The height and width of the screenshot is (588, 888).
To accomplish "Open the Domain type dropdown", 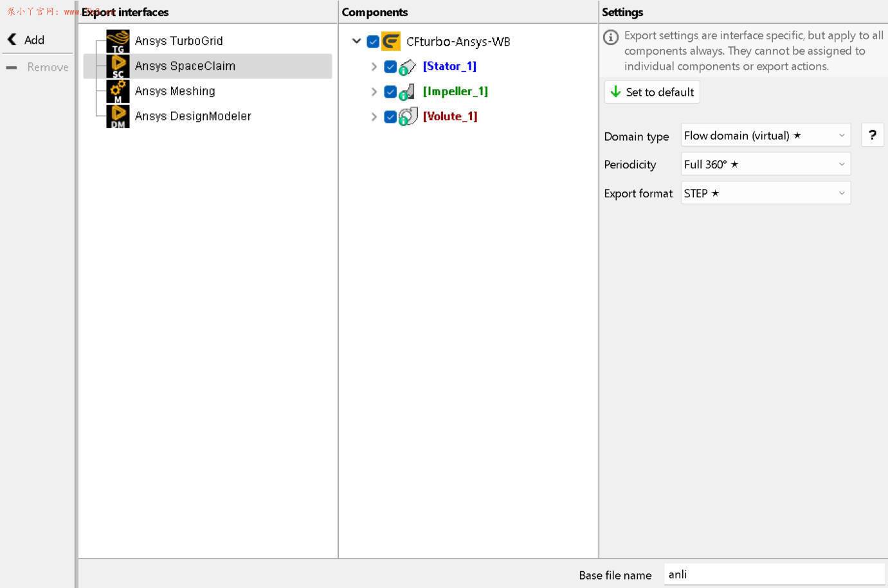I will pos(765,136).
